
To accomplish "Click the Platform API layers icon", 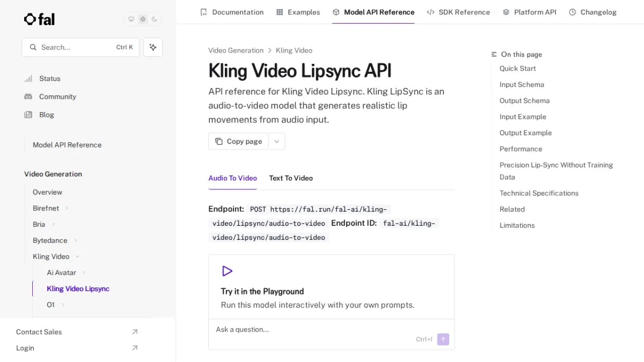I will pyautogui.click(x=506, y=12).
